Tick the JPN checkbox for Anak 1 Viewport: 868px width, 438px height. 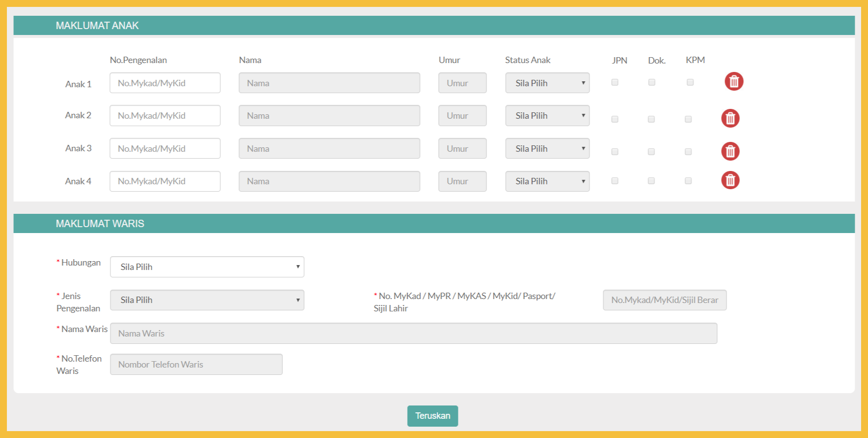pos(615,82)
